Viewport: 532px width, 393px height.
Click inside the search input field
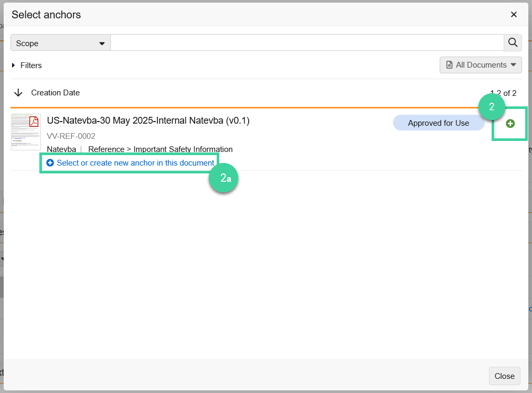pyautogui.click(x=307, y=42)
